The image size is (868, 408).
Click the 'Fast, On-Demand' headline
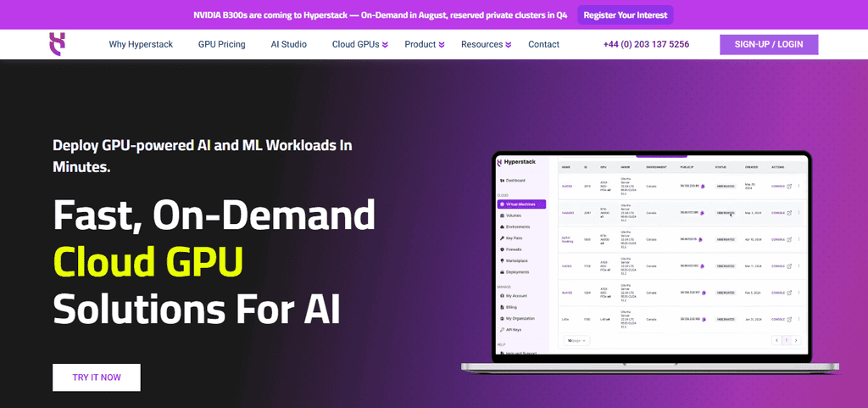click(214, 215)
